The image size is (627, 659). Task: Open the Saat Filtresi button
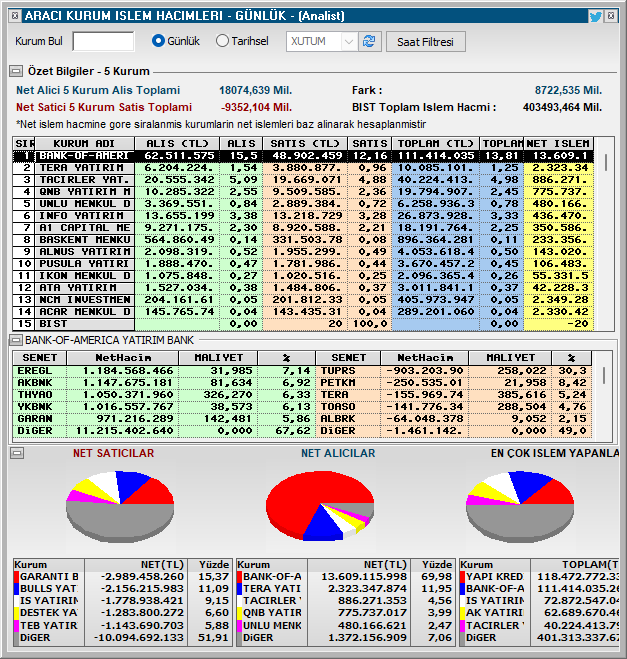click(x=425, y=42)
